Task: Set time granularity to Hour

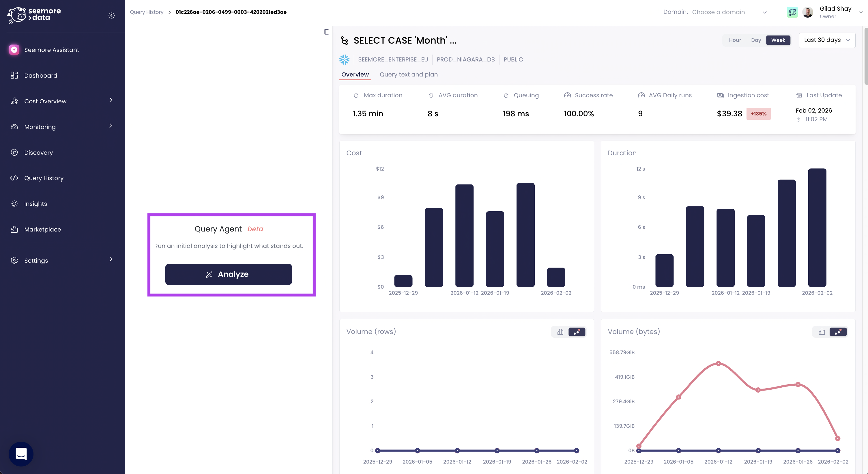Action: click(735, 40)
